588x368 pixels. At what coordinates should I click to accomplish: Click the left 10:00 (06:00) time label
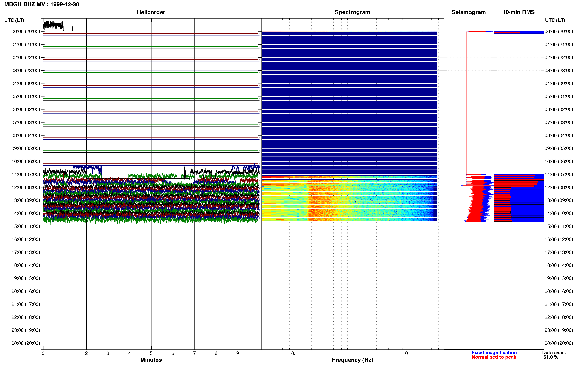(26, 161)
